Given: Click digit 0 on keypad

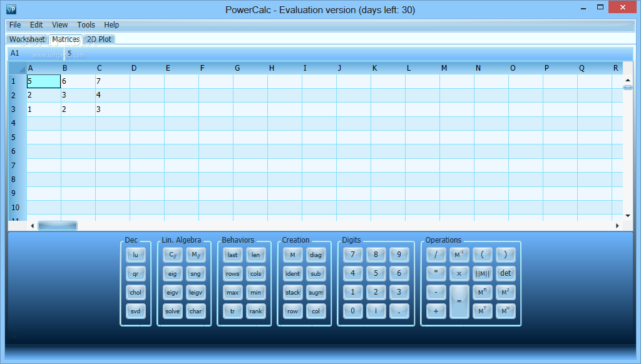Looking at the screenshot, I should [353, 311].
